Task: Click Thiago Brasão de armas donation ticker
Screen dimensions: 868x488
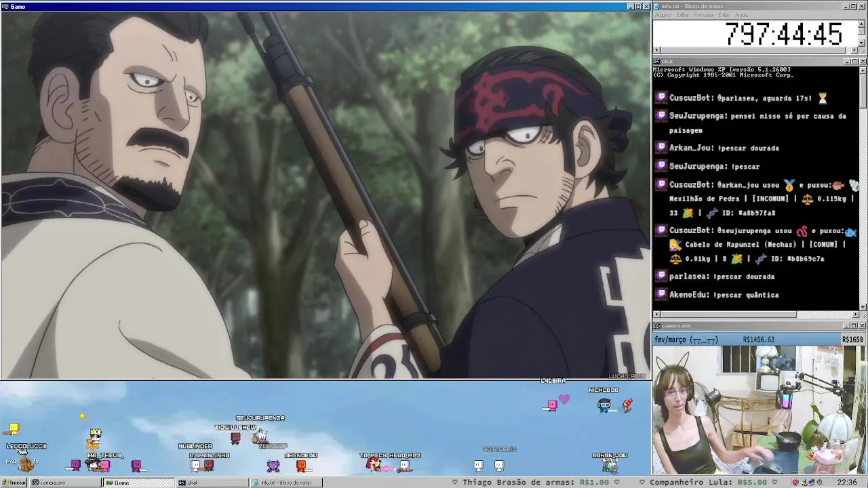Action: click(535, 483)
